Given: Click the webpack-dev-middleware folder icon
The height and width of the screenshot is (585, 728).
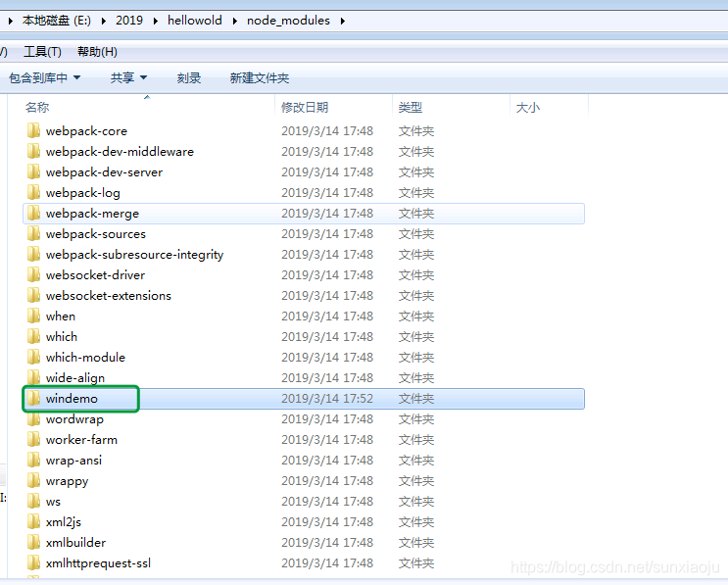Looking at the screenshot, I should click(x=33, y=151).
